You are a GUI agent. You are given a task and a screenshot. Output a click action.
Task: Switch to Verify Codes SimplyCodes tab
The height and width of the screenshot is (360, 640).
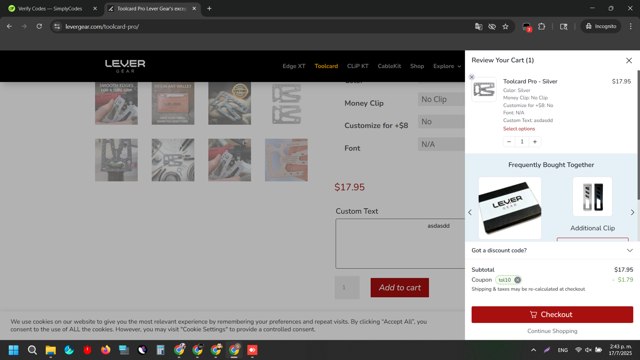click(x=50, y=9)
